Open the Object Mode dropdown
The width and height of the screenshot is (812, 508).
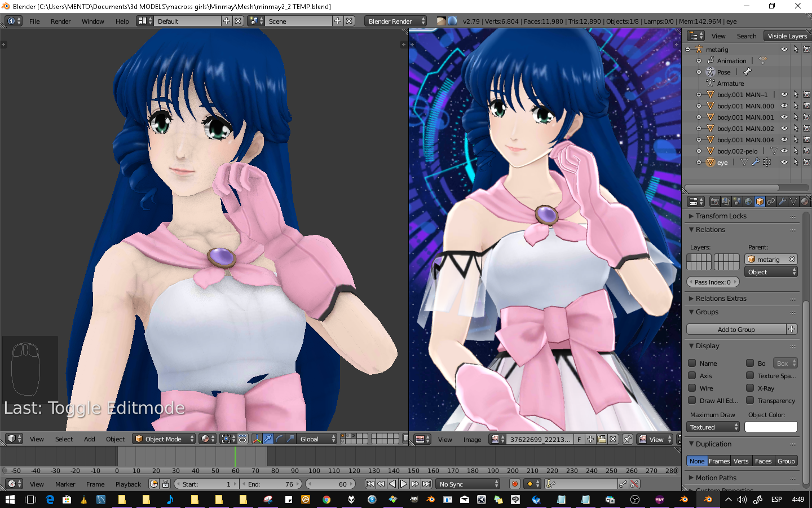(x=164, y=439)
